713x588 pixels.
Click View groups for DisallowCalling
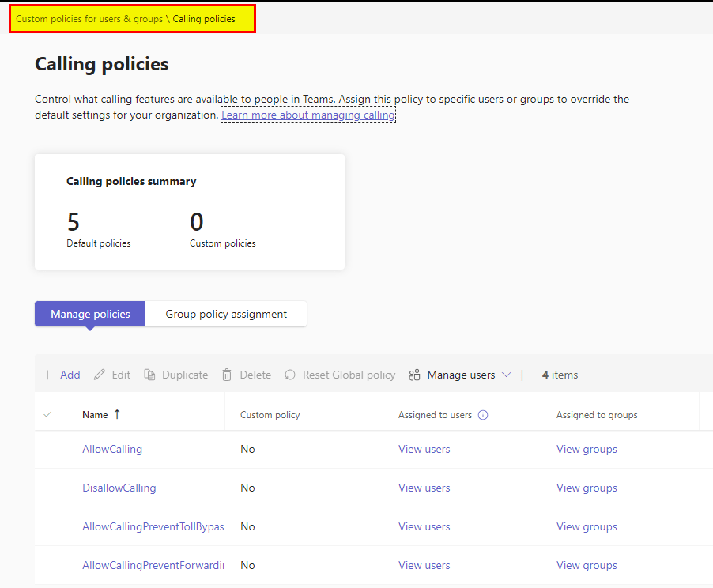587,488
